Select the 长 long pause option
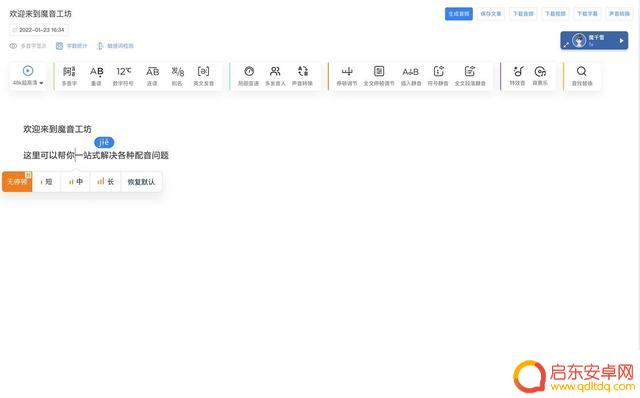The image size is (640, 398). click(x=106, y=182)
